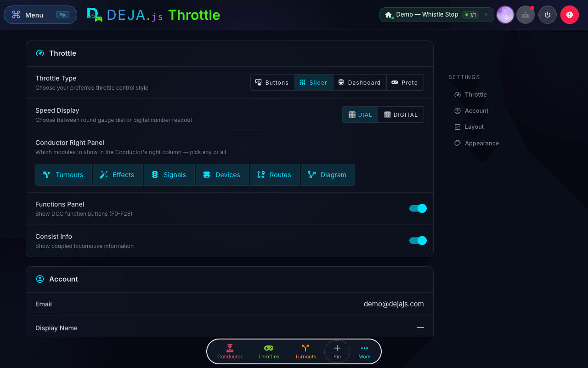Click layout icon beside sidebar Layout
This screenshot has height=368, width=588.
tap(458, 127)
